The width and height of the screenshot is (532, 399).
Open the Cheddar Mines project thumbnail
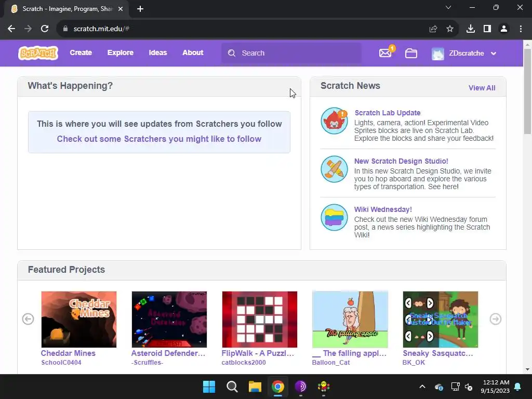79,320
